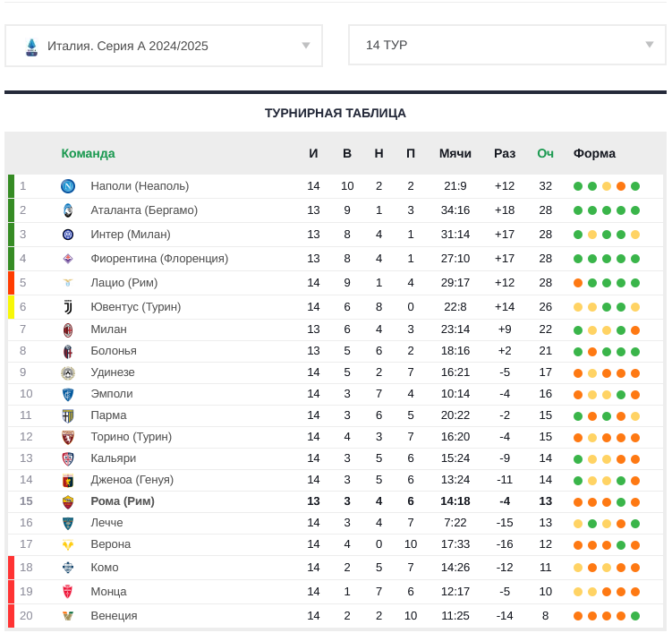This screenshot has width=672, height=633.
Task: Click the AC Milan crest
Action: (x=68, y=329)
